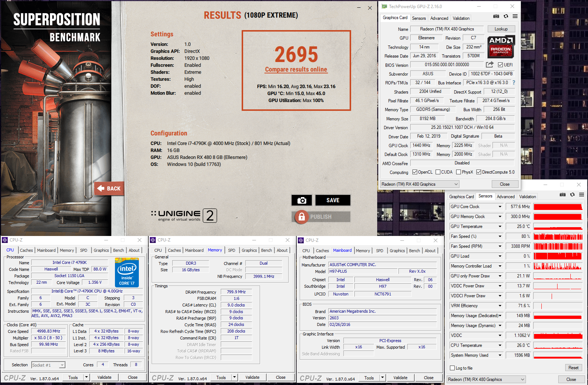Toggle the CUDA computing checkbox
The image size is (588, 385).
(438, 172)
